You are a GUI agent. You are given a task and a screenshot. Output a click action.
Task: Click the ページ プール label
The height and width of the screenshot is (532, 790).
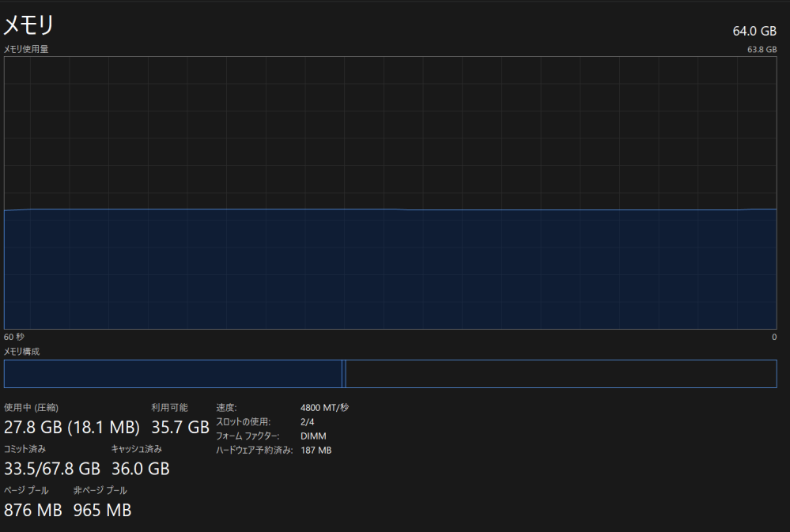[x=26, y=490]
